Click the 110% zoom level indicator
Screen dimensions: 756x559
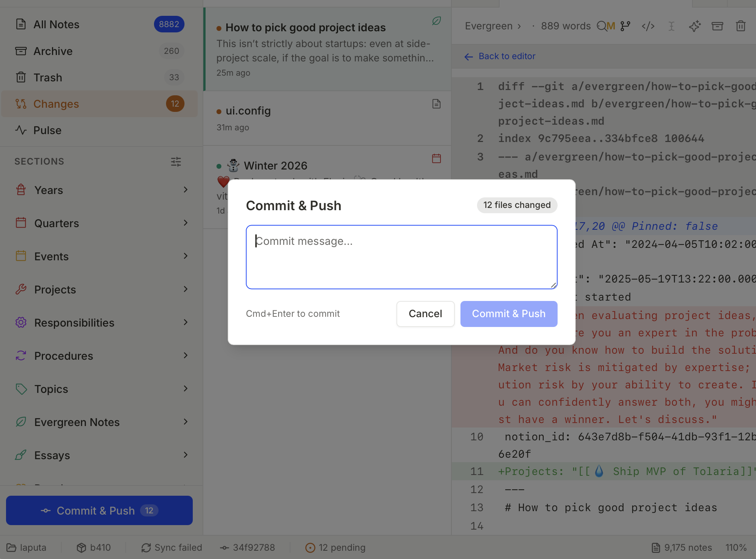736,547
